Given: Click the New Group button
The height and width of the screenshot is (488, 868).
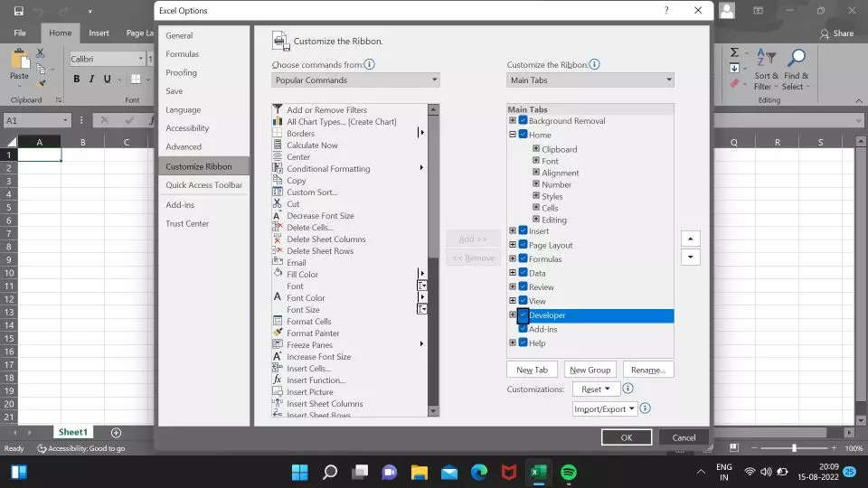Looking at the screenshot, I should [590, 370].
